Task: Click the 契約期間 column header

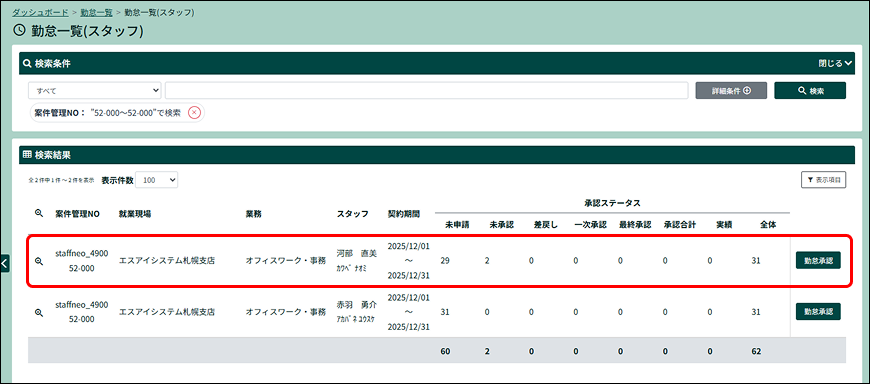Action: pyautogui.click(x=404, y=214)
